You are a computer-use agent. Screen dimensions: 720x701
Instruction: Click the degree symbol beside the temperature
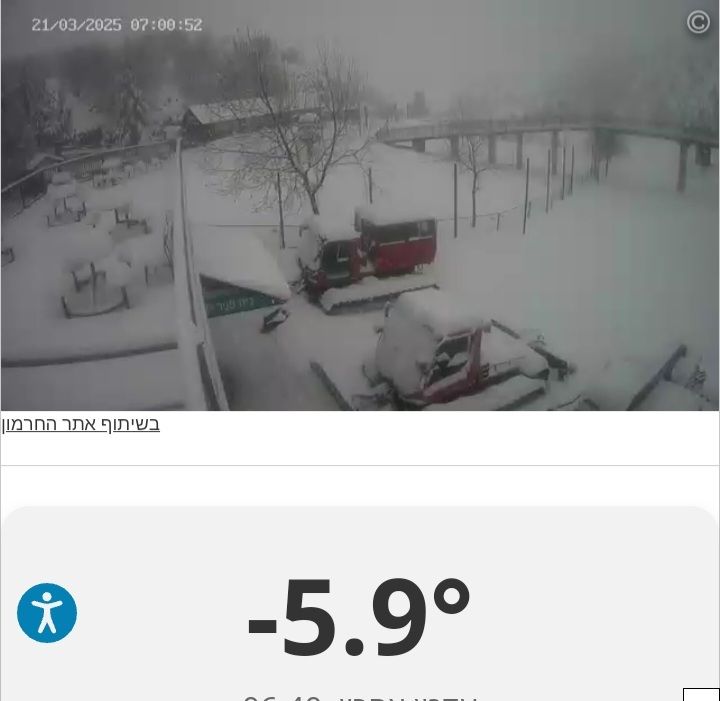[x=452, y=595]
